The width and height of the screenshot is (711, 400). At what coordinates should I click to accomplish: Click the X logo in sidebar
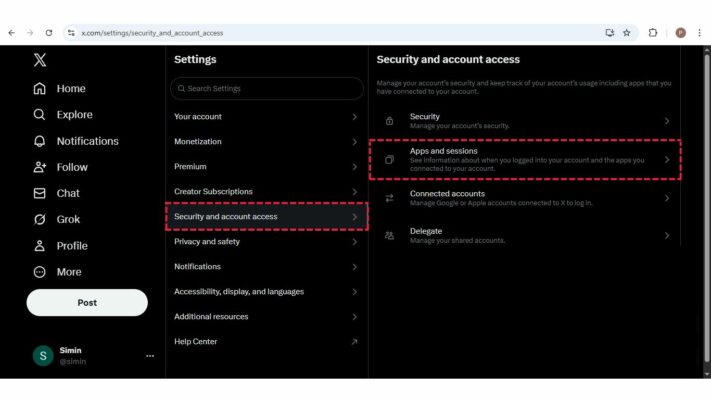click(x=40, y=60)
